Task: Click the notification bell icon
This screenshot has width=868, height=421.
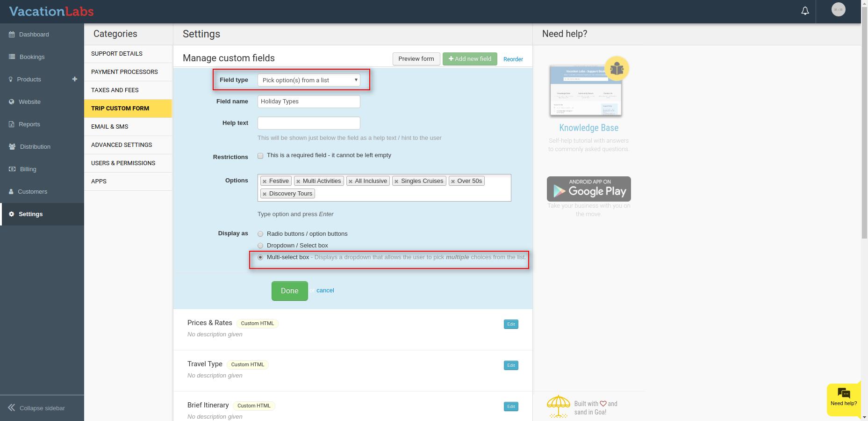Action: pos(805,11)
